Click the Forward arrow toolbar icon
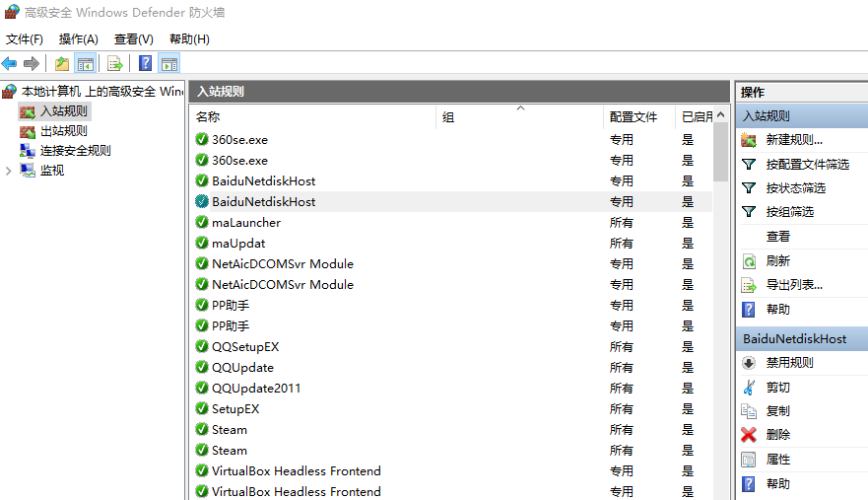The width and height of the screenshot is (868, 500). click(32, 64)
